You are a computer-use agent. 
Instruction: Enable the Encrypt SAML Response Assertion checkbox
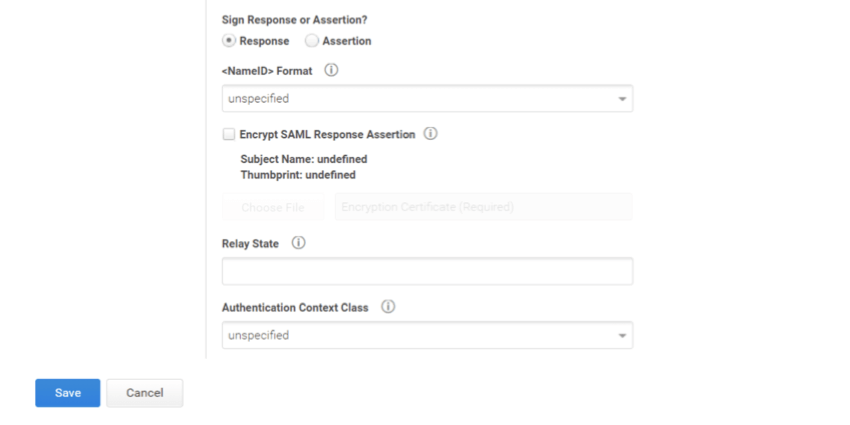click(229, 134)
